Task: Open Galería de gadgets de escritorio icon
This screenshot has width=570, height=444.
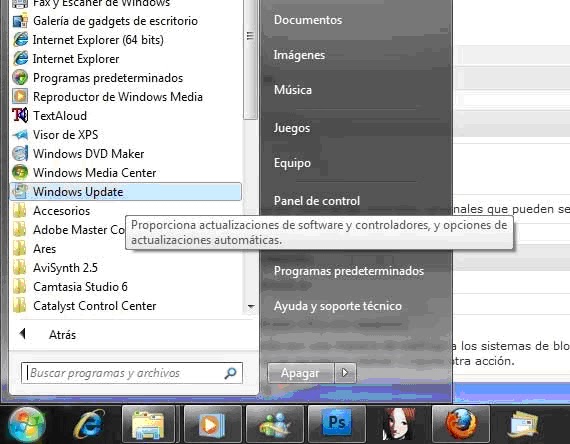Action: coord(20,21)
